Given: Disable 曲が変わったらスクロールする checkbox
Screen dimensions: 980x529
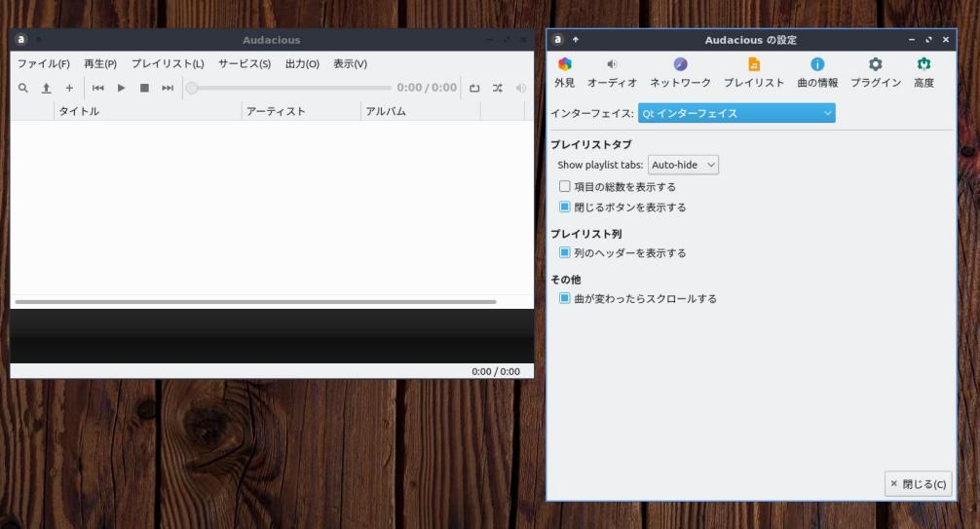Looking at the screenshot, I should pos(564,298).
